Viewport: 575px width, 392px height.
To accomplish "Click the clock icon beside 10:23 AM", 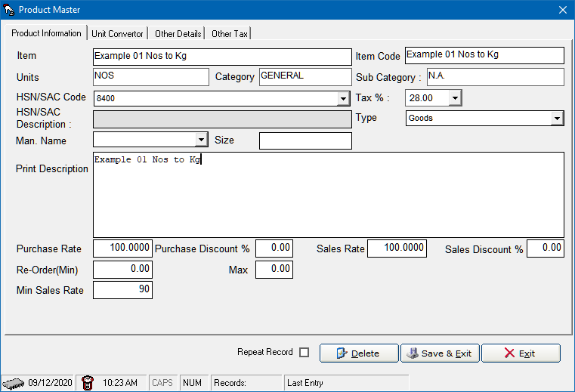I will coord(88,383).
